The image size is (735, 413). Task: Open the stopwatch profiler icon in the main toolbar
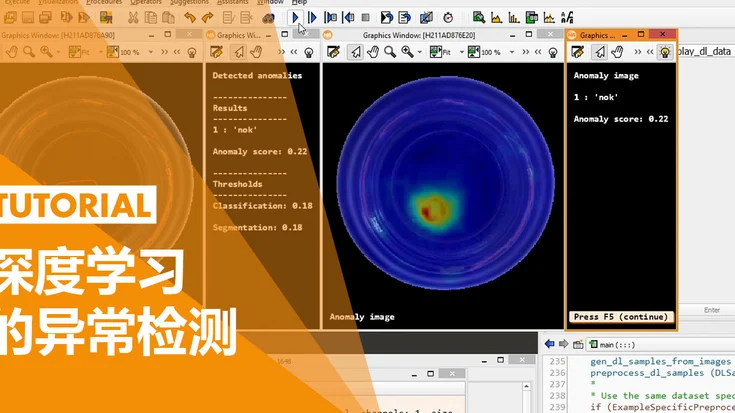tap(448, 17)
